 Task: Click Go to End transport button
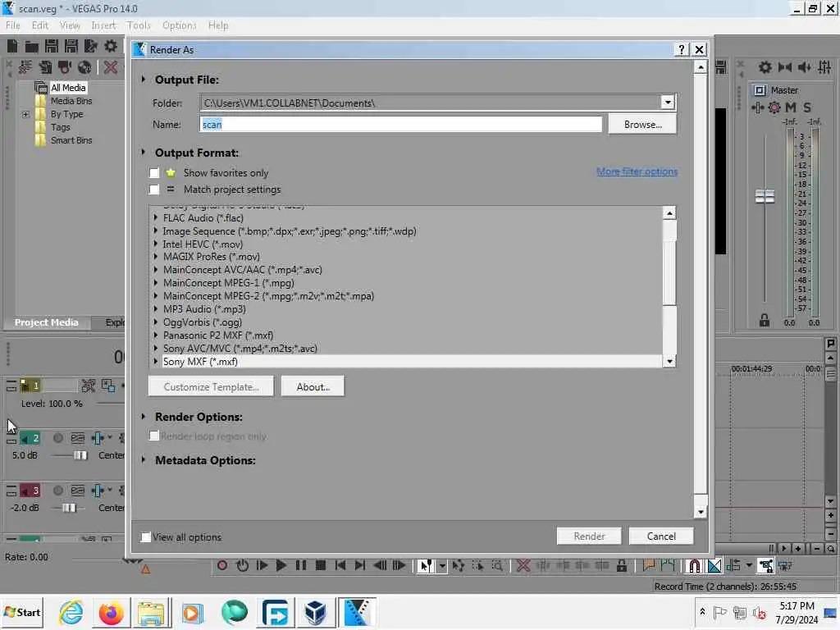(360, 565)
